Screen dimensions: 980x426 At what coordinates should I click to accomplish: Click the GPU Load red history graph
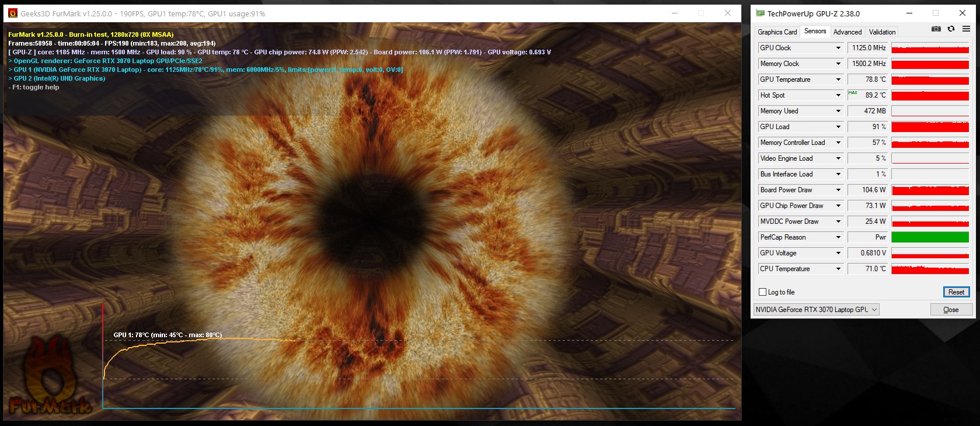[x=930, y=127]
